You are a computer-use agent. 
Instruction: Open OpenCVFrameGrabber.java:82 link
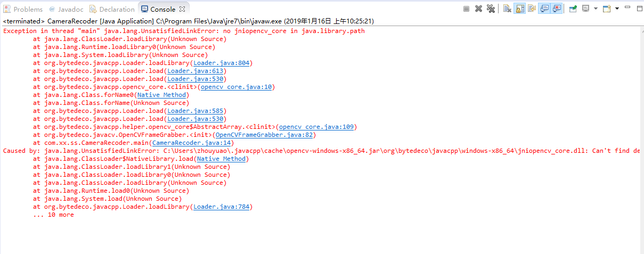click(x=264, y=135)
